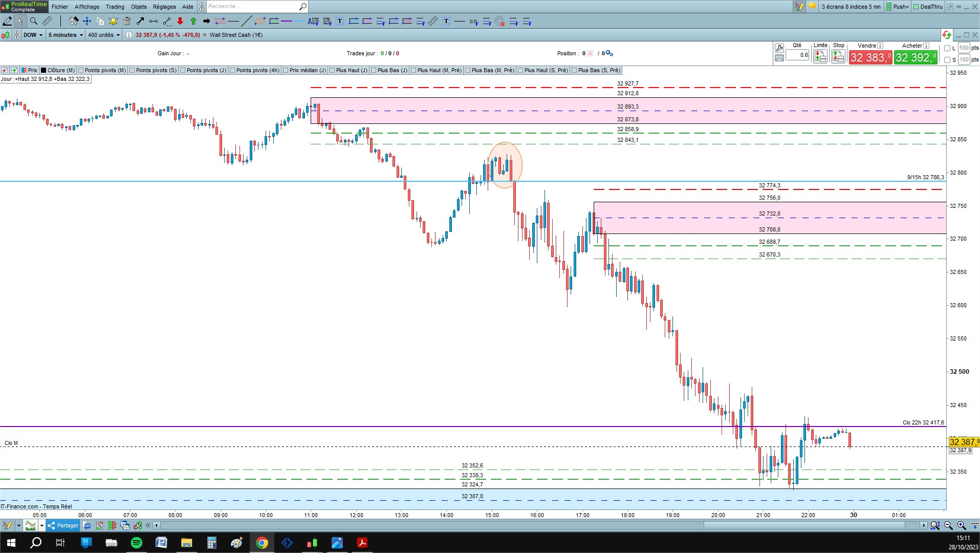This screenshot has width=980, height=553.
Task: Click the Qté quantity input field
Action: pyautogui.click(x=797, y=55)
